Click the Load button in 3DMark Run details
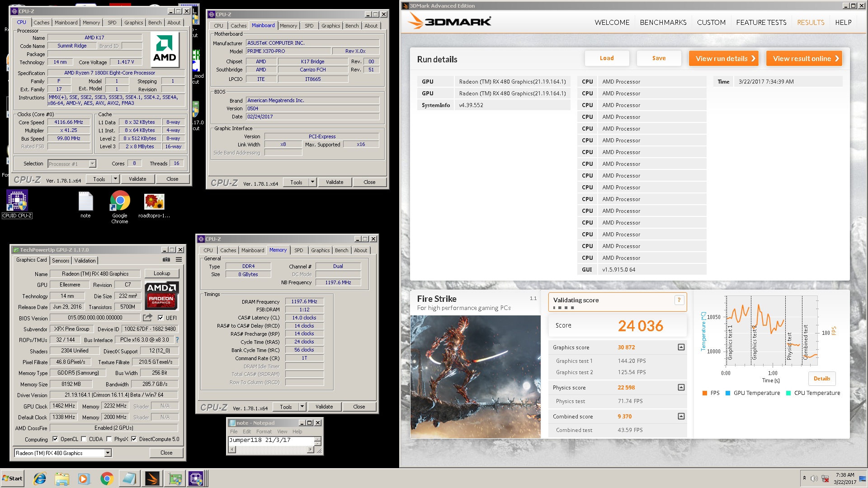The height and width of the screenshot is (488, 868). tap(607, 58)
